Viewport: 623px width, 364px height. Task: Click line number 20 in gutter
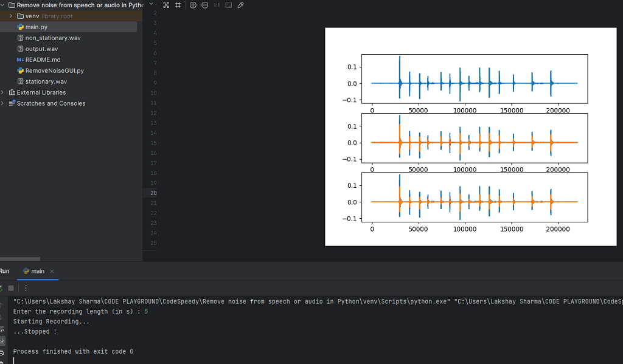point(153,193)
